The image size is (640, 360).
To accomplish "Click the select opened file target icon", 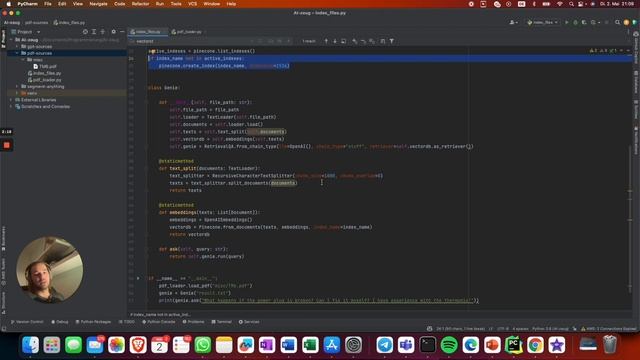I will [85, 32].
